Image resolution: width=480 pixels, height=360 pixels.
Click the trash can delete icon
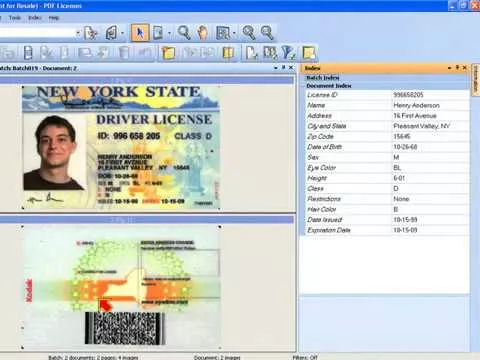[124, 53]
